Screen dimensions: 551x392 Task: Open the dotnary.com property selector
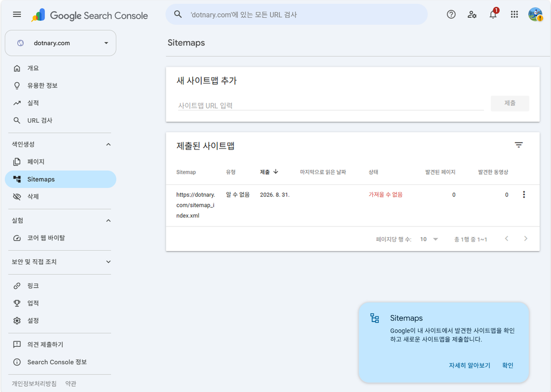(60, 43)
